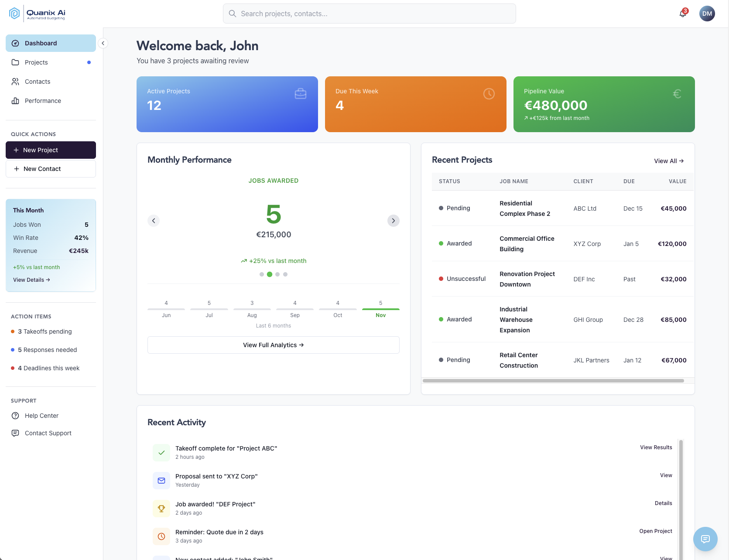Select the last carousel dot indicator
Screen dimensions: 729x560
pyautogui.click(x=285, y=274)
